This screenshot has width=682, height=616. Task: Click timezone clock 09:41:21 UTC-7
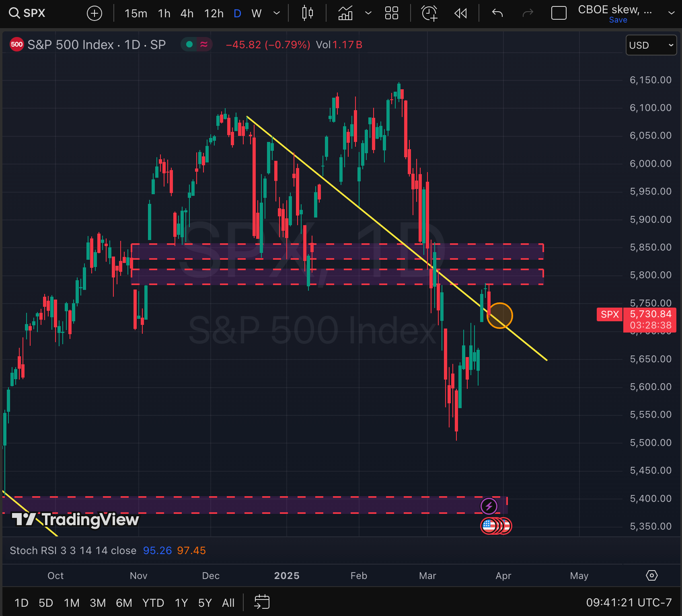pyautogui.click(x=629, y=602)
